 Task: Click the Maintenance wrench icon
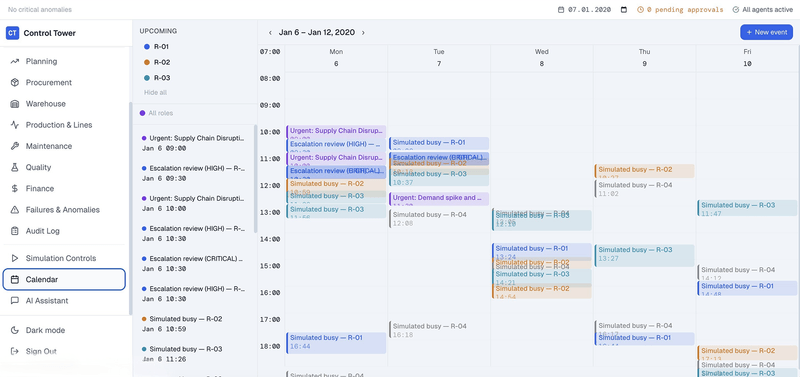point(15,146)
